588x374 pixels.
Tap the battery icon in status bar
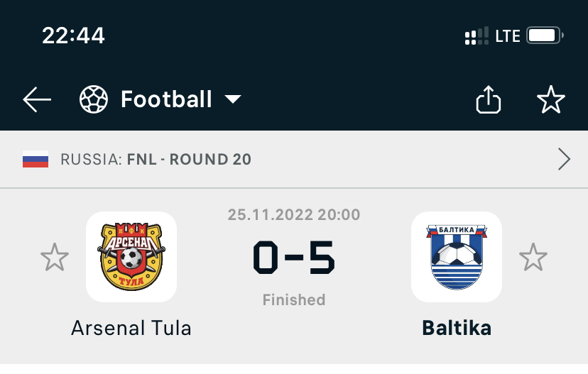coord(545,35)
